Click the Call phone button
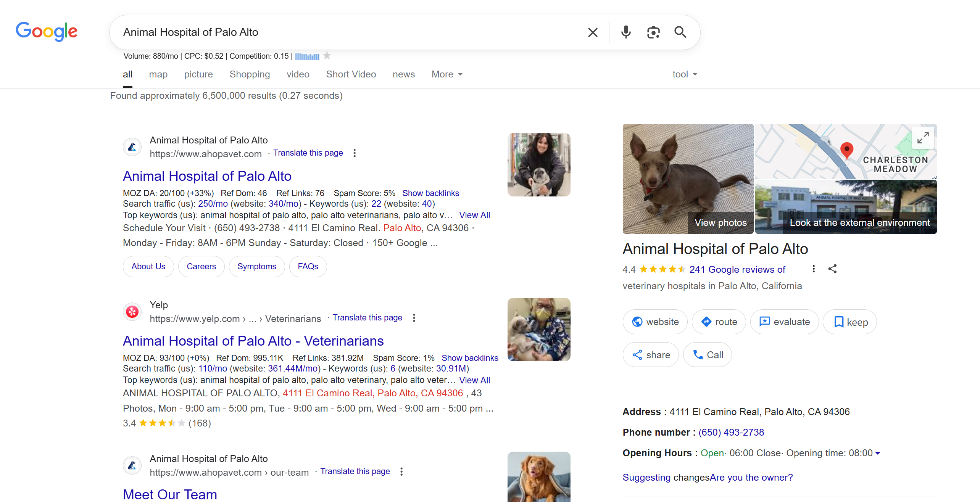The height and width of the screenshot is (502, 980). [708, 354]
